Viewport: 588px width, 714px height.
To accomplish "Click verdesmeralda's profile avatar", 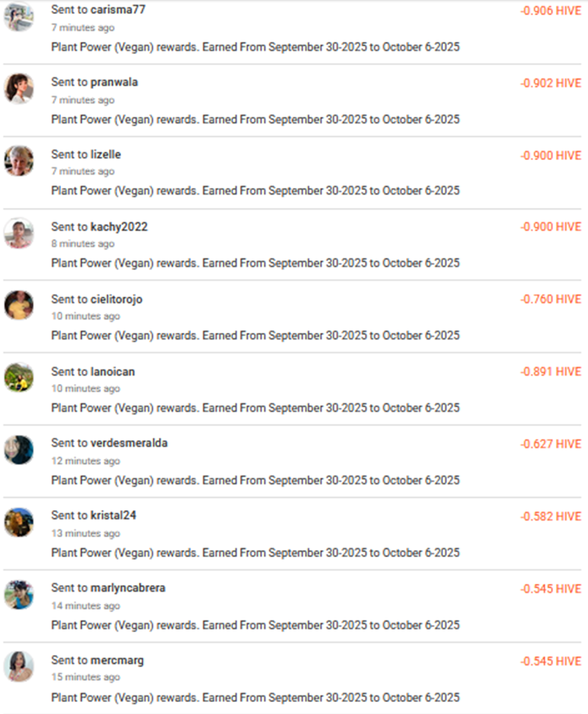I will tap(19, 450).
